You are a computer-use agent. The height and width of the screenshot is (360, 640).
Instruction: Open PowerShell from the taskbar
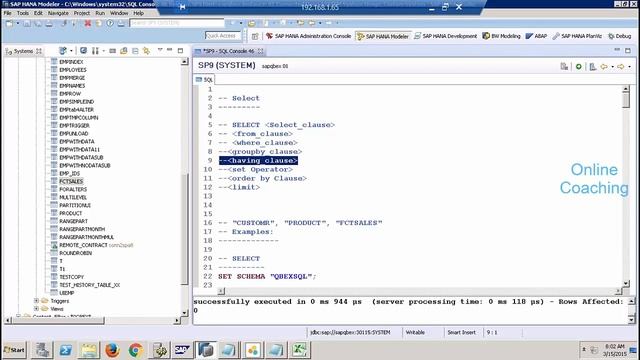coord(65,350)
